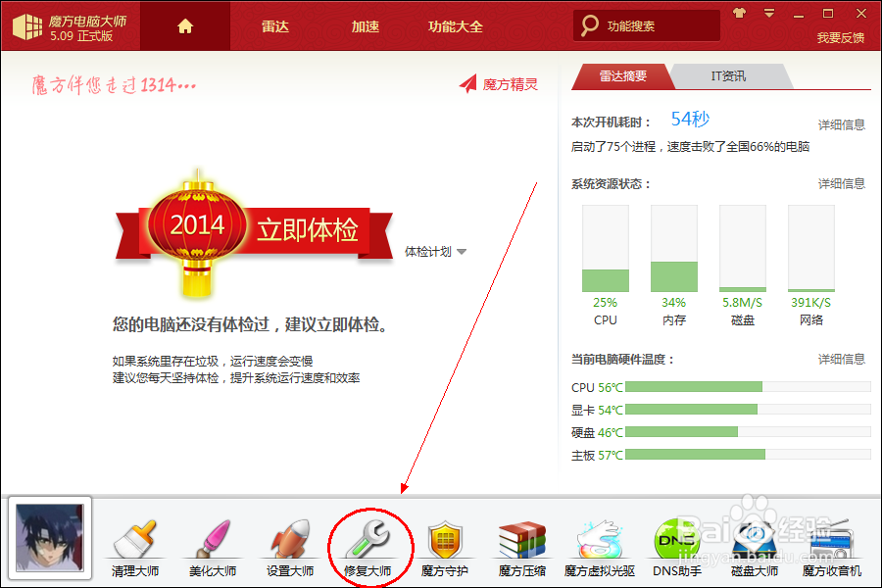Click the 硬盘 46℃ temperature bar
The height and width of the screenshot is (588, 882).
click(748, 431)
